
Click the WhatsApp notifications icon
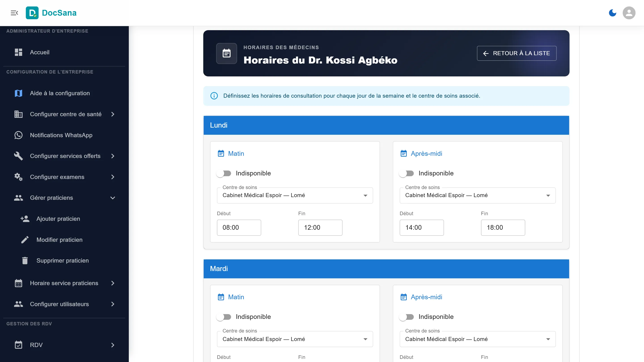pyautogui.click(x=19, y=135)
